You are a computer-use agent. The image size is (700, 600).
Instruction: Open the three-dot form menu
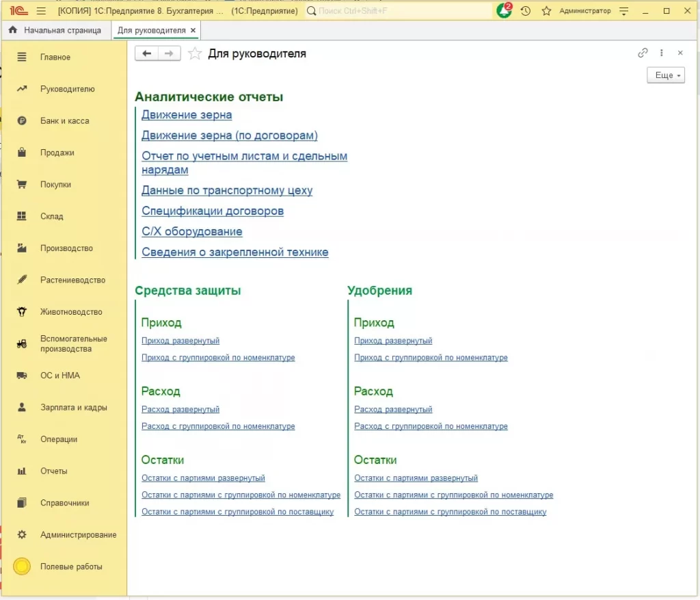tap(661, 53)
